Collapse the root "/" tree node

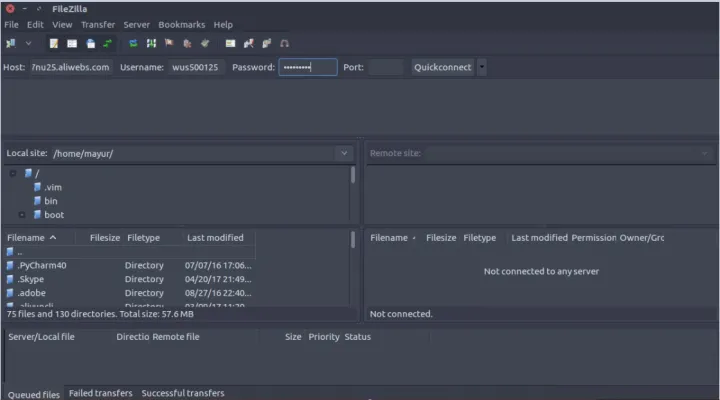pyautogui.click(x=13, y=174)
